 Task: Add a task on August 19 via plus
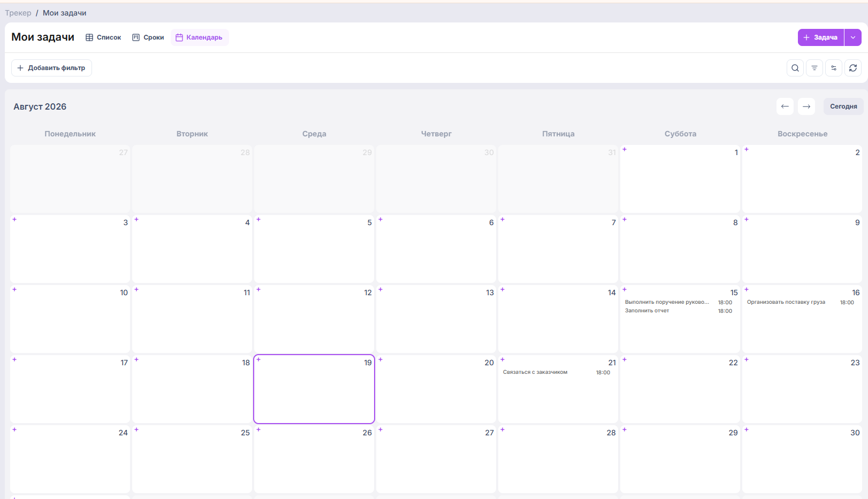point(258,359)
